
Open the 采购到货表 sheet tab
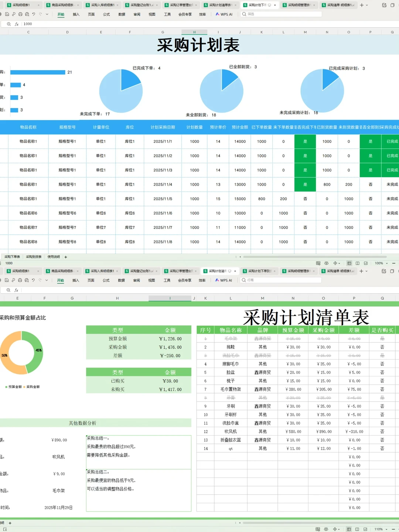[x=33, y=256]
